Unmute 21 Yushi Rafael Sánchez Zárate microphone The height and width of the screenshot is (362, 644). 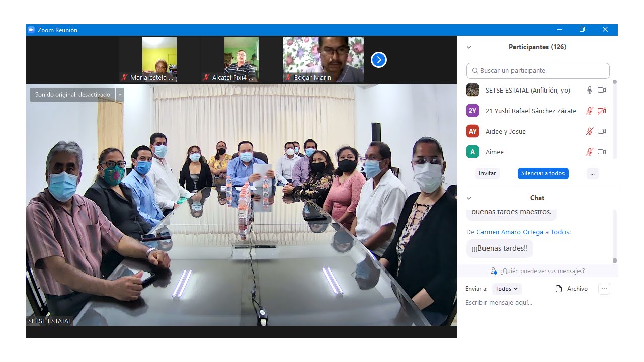(590, 111)
